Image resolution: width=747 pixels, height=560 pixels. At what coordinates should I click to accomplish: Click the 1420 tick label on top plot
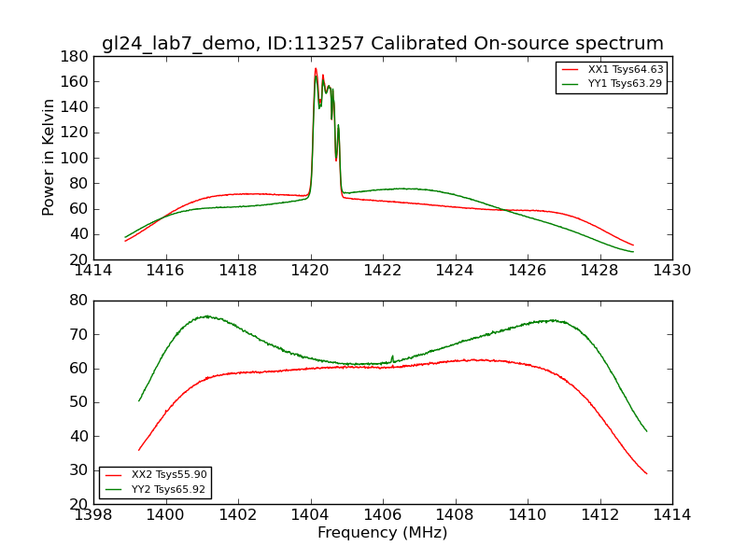310,271
